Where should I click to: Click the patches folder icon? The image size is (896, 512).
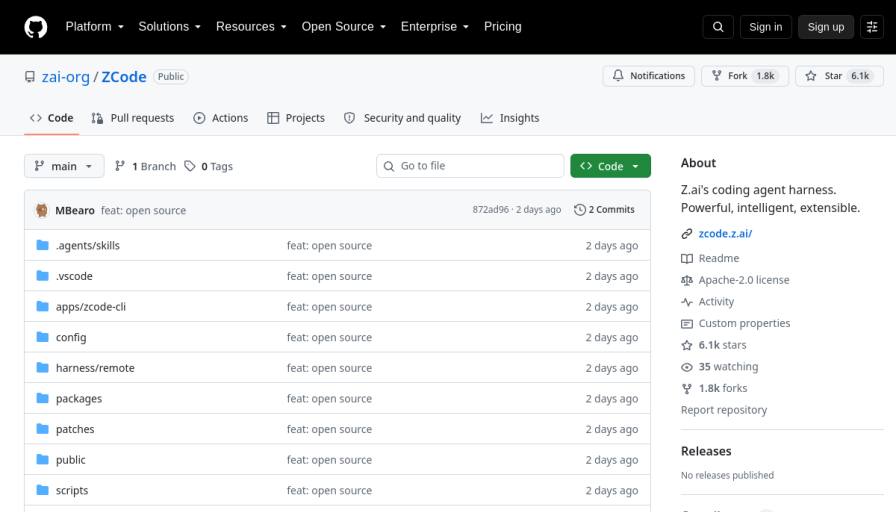[42, 429]
